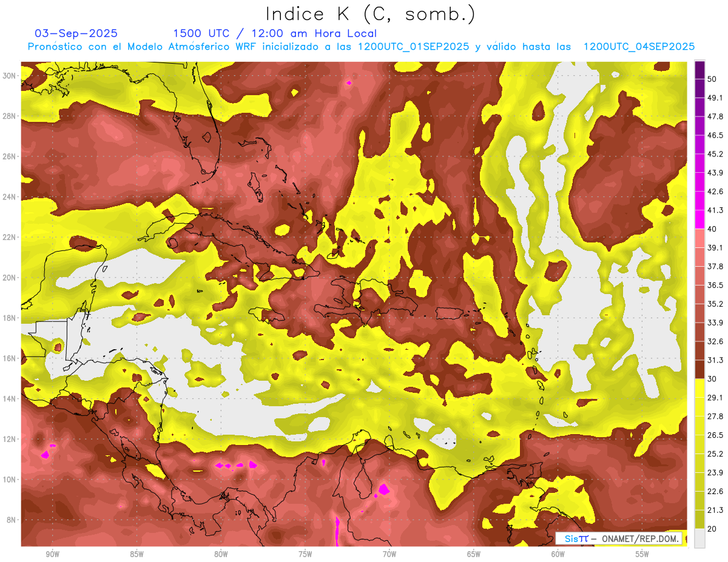Click the '80W' longitude axis label
The width and height of the screenshot is (728, 562).
tap(221, 554)
